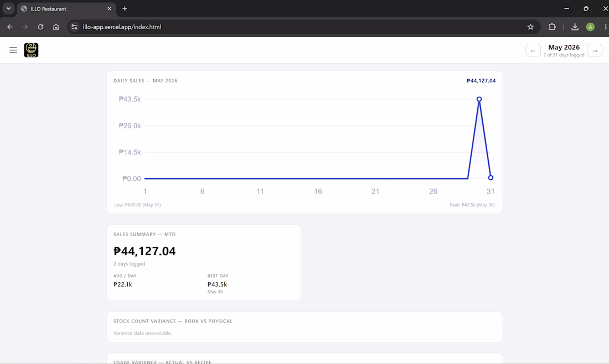This screenshot has height=364, width=609.
Task: Open the green profile avatar
Action: point(590,27)
